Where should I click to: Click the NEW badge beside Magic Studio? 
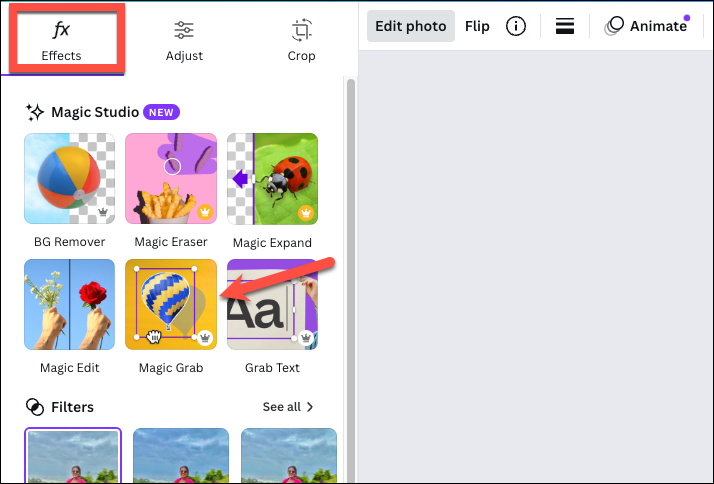click(161, 112)
